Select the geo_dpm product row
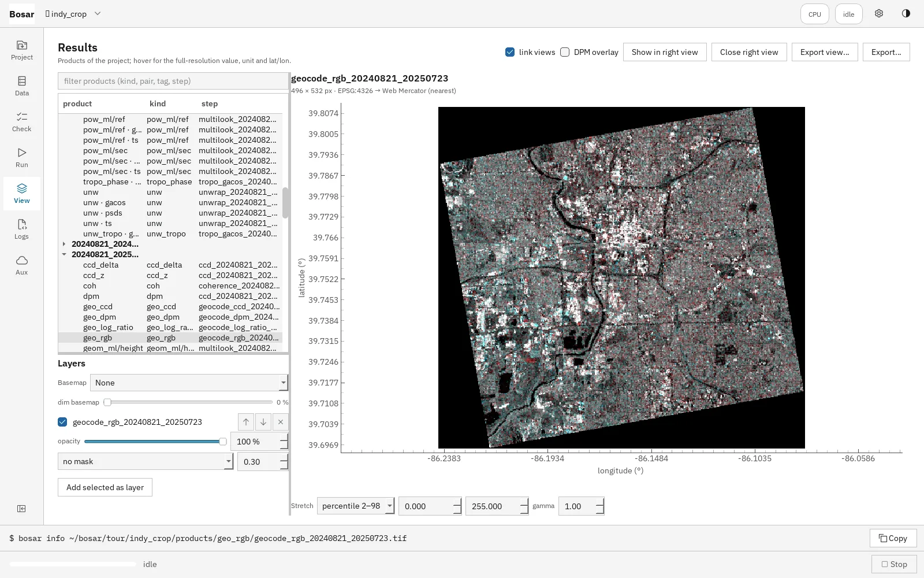Image resolution: width=924 pixels, height=578 pixels. point(170,317)
